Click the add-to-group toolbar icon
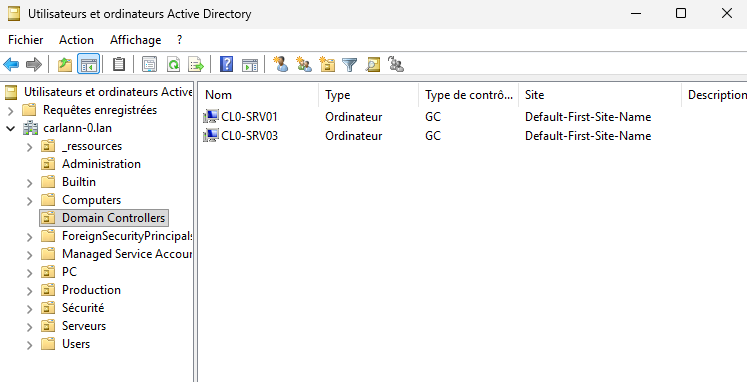Viewport: 747px width, 382px height. pyautogui.click(x=396, y=64)
